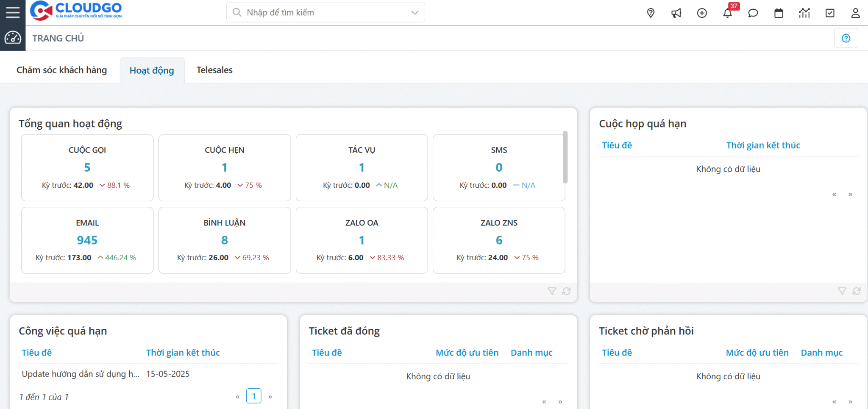Filter the Cuộc họp quá hạn widget

(842, 291)
